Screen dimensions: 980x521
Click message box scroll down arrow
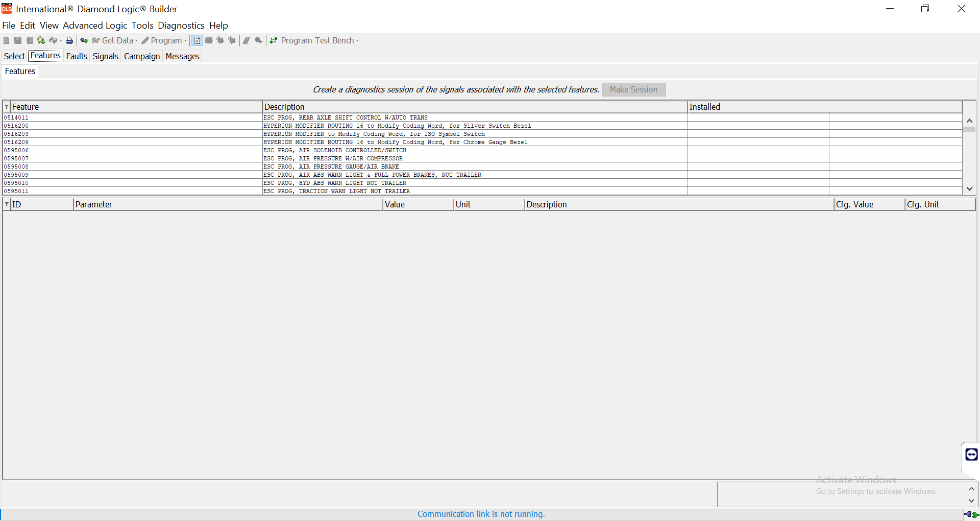pyautogui.click(x=972, y=501)
